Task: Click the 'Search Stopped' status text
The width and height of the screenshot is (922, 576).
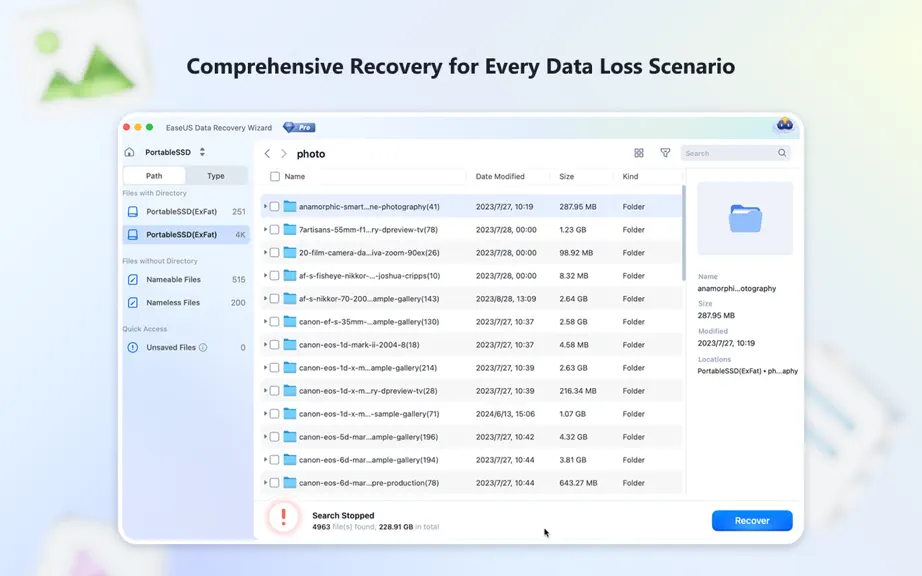Action: (343, 515)
